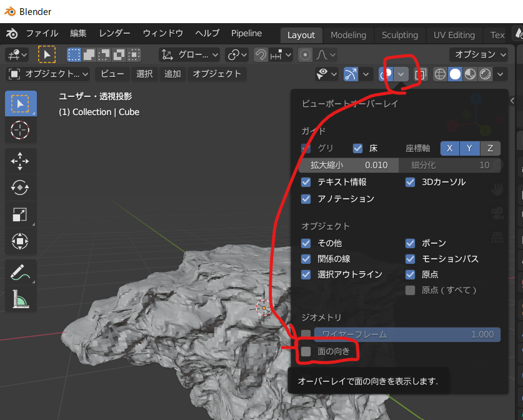523x420 pixels.
Task: Set selection mode to invert
Action: point(119,54)
